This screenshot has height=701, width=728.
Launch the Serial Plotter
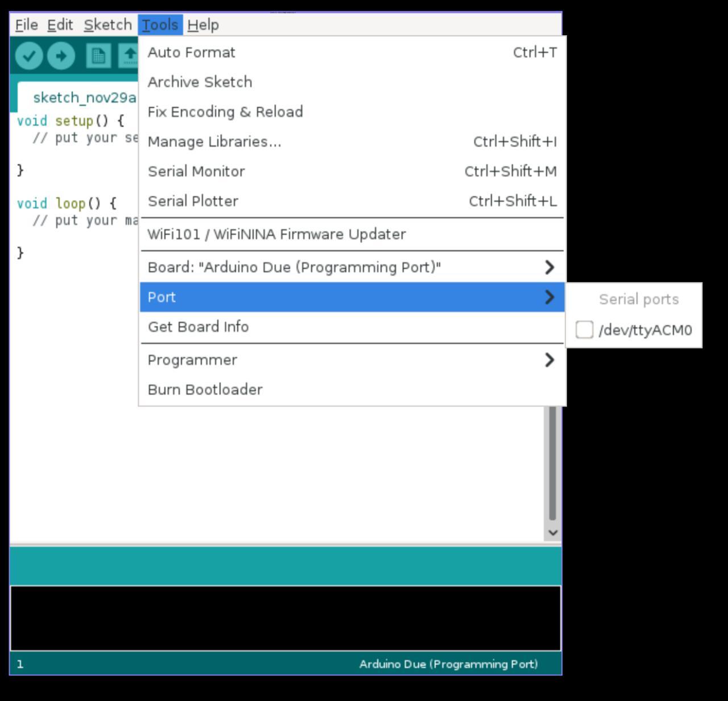pos(352,201)
